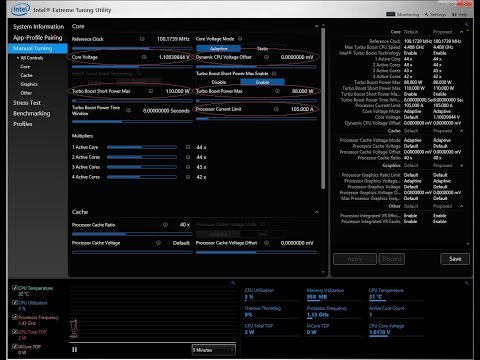The width and height of the screenshot is (480, 360).
Task: Show info icon beside Core Voltage
Action: coord(144,57)
